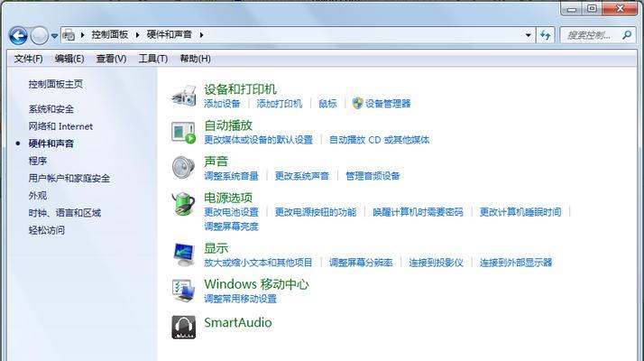Expand the address bar history dropdown

529,35
